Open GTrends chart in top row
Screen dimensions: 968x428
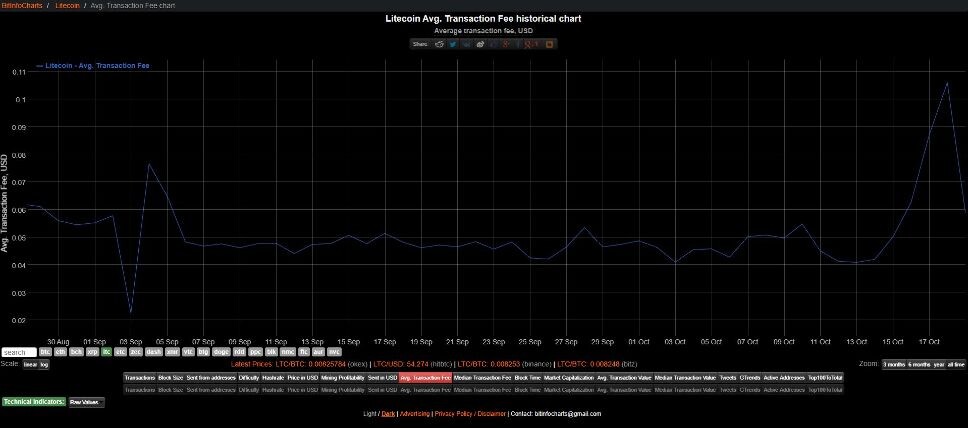[749, 377]
